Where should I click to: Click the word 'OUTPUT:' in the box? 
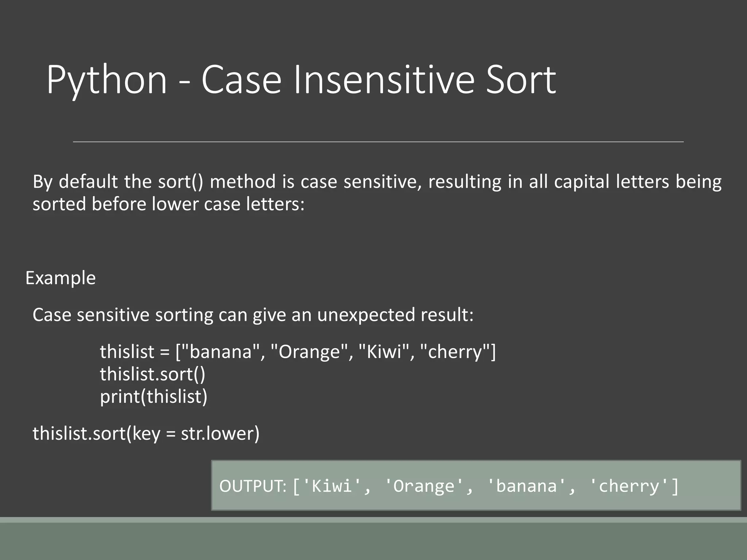point(253,486)
